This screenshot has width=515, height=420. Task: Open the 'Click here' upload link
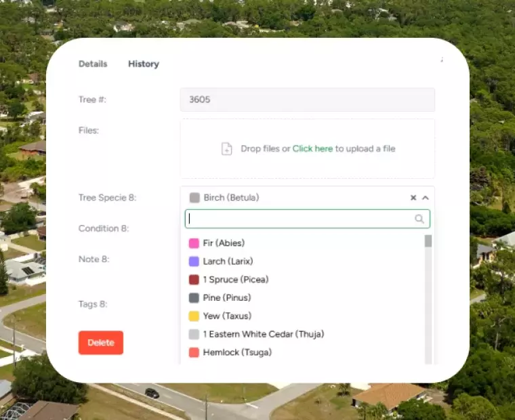pos(312,149)
